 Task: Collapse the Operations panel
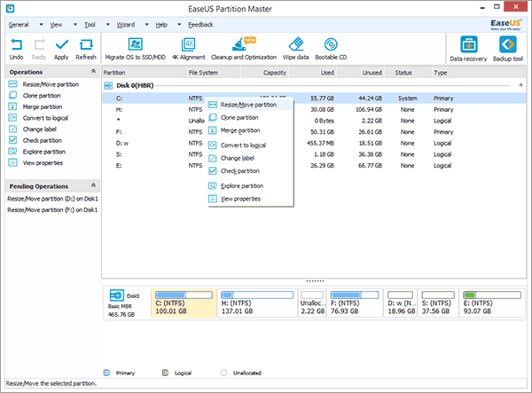pos(93,71)
